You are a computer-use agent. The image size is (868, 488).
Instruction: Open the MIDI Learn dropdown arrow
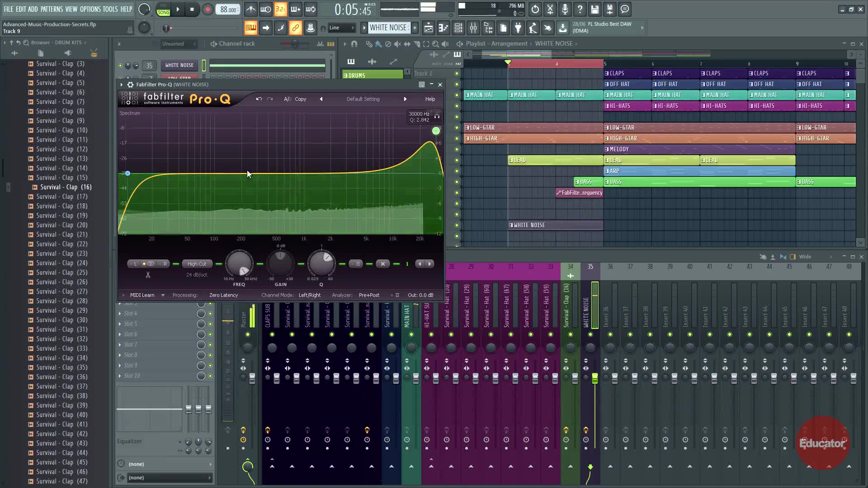pyautogui.click(x=163, y=296)
